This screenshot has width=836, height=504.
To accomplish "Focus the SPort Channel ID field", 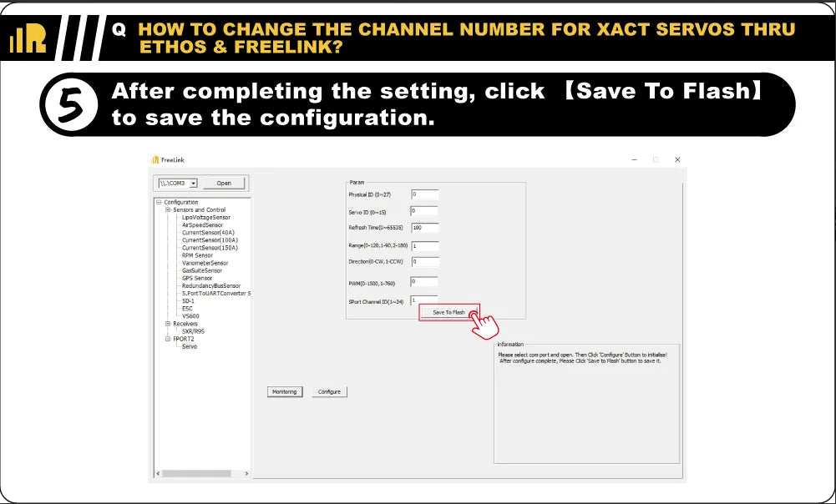I will [424, 301].
